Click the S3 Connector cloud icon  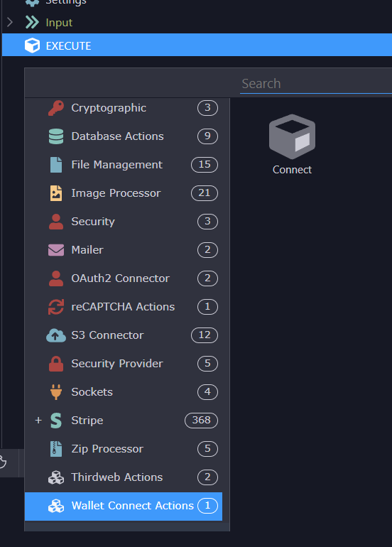[56, 335]
